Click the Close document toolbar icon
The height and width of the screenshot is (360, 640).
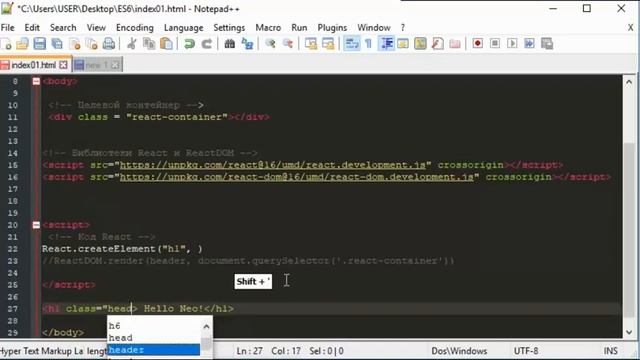click(x=75, y=44)
